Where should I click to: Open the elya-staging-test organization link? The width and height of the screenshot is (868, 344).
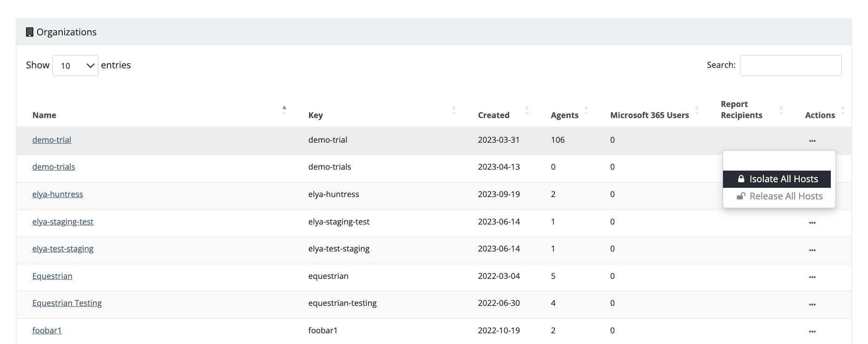tap(63, 222)
